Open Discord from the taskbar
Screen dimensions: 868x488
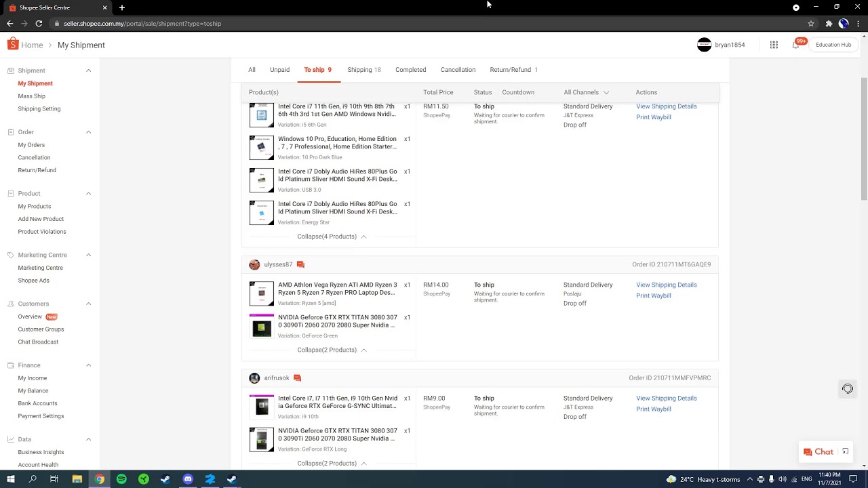pyautogui.click(x=188, y=479)
